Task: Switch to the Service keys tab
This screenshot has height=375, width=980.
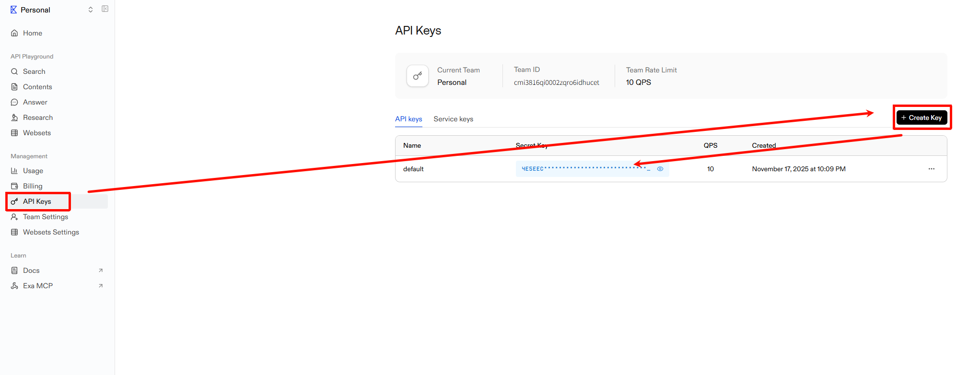Action: click(x=453, y=119)
